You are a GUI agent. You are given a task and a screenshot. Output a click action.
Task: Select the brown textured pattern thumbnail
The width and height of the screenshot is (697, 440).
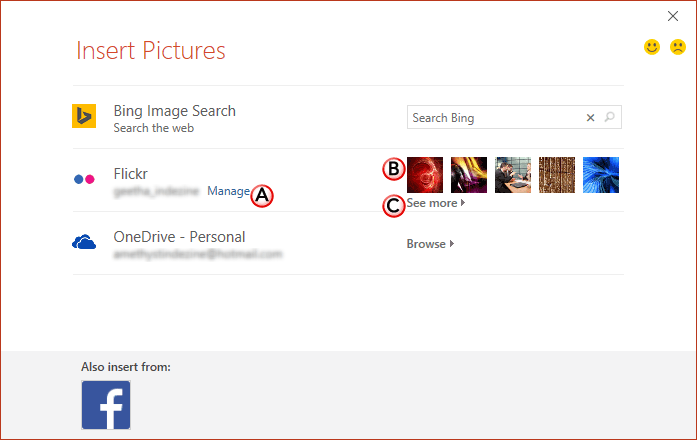pos(557,175)
